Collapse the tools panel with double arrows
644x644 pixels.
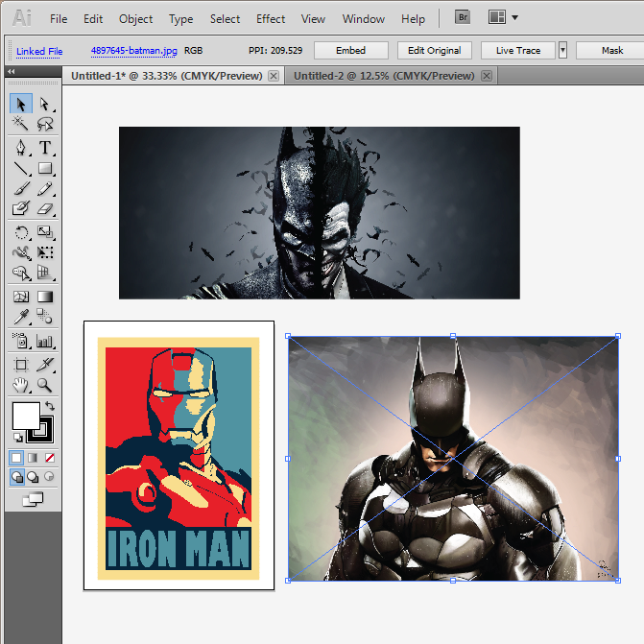click(11, 72)
